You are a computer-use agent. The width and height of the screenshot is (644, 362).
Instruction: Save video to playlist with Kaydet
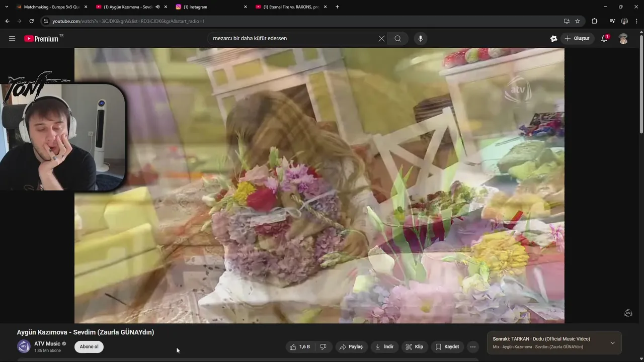(447, 347)
